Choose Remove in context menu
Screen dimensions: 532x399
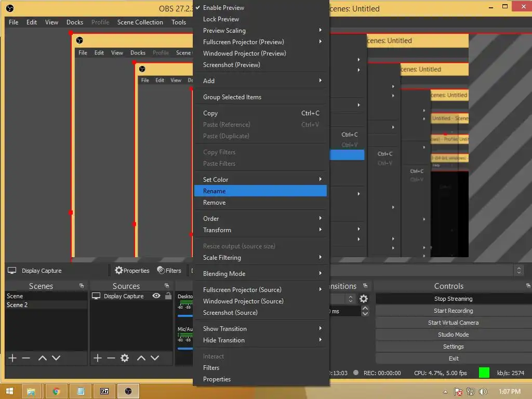click(x=260, y=203)
